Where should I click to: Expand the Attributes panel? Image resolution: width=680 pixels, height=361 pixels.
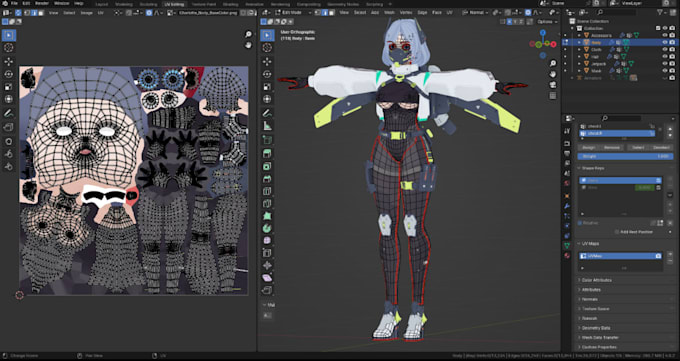591,290
